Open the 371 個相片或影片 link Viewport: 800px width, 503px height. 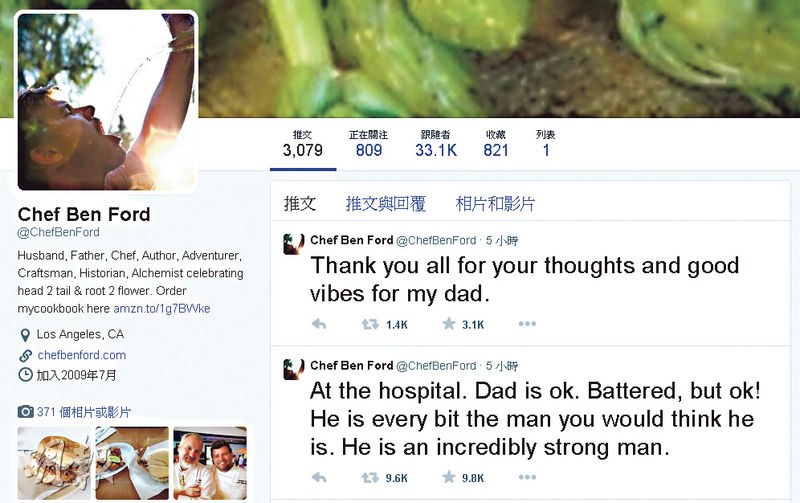point(84,412)
